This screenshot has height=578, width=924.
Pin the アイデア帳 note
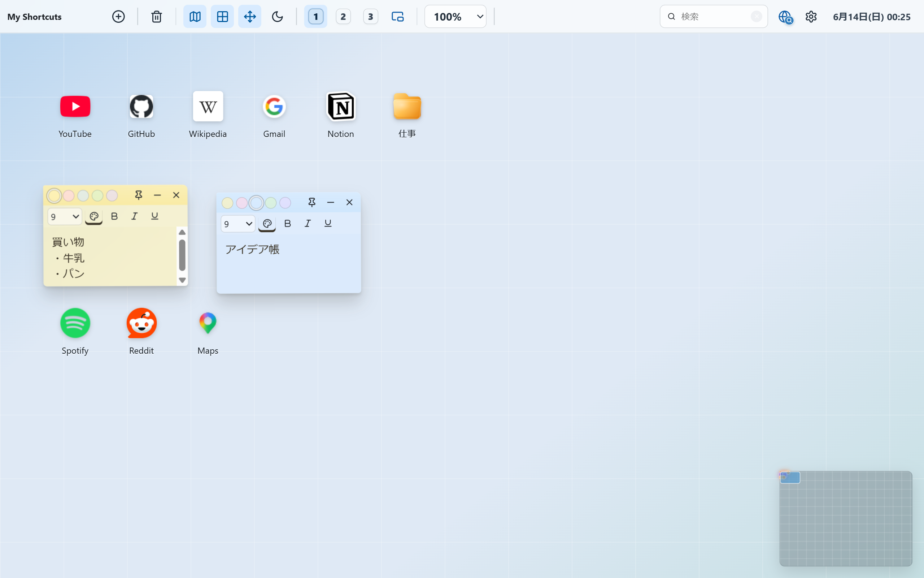pyautogui.click(x=312, y=203)
